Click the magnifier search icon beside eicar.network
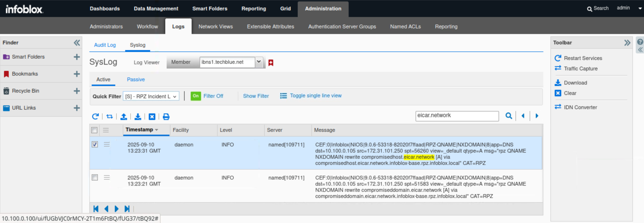 [508, 116]
